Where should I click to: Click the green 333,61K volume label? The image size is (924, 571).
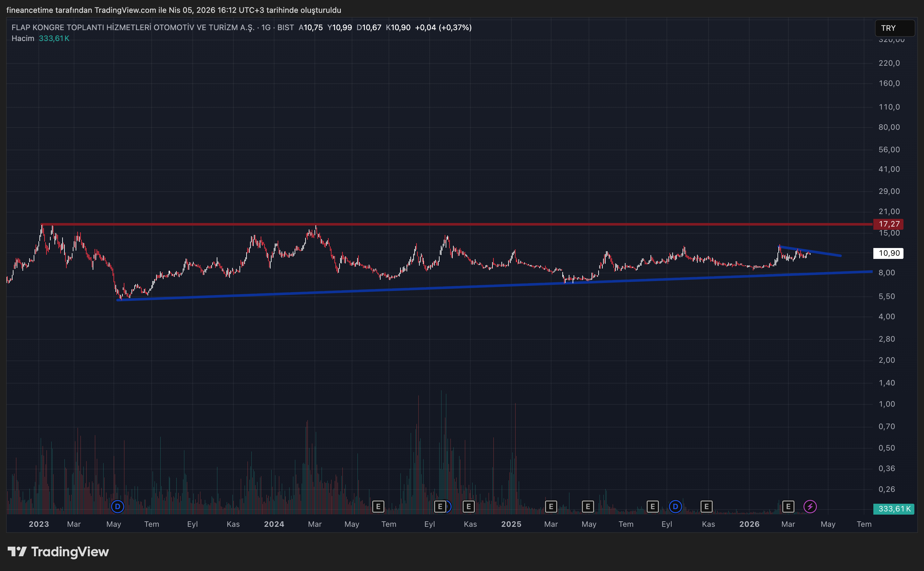(894, 509)
